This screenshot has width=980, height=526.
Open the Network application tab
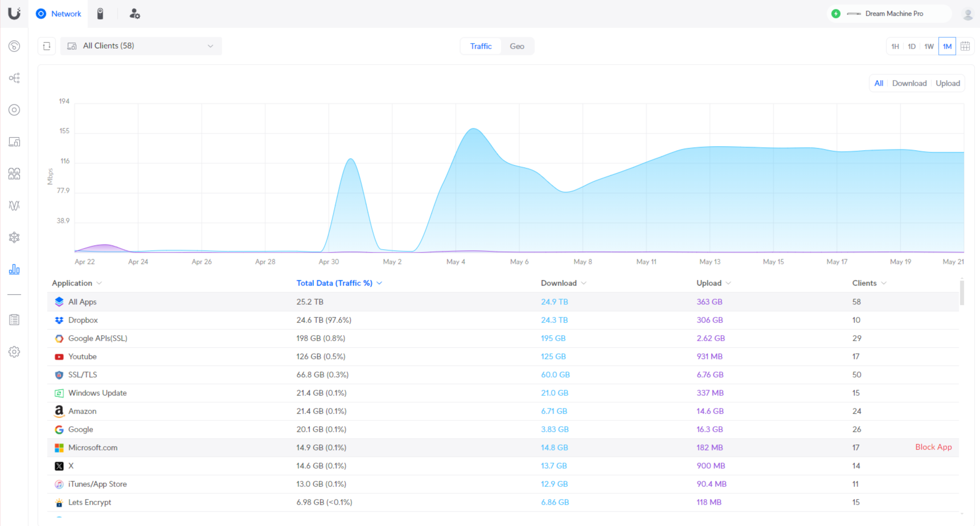click(x=59, y=14)
